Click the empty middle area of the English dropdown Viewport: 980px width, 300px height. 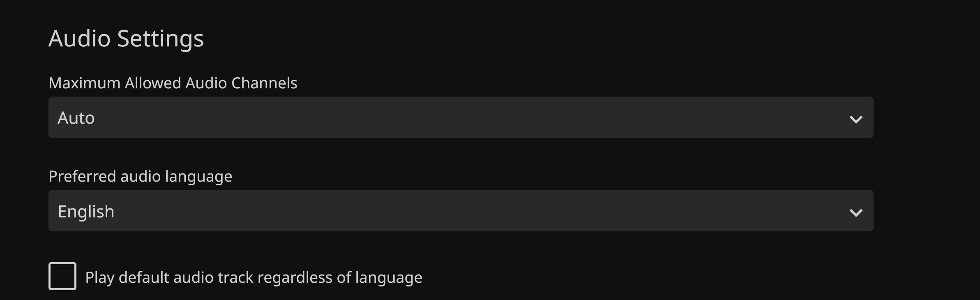[460, 211]
